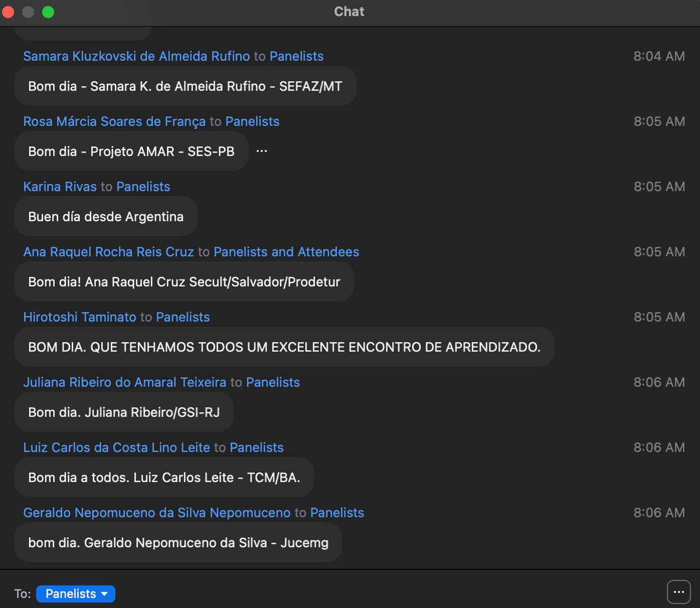Select the "Bom dia - Projeto AMAR - SES-PB" message
This screenshot has width=700, height=608.
[x=131, y=151]
